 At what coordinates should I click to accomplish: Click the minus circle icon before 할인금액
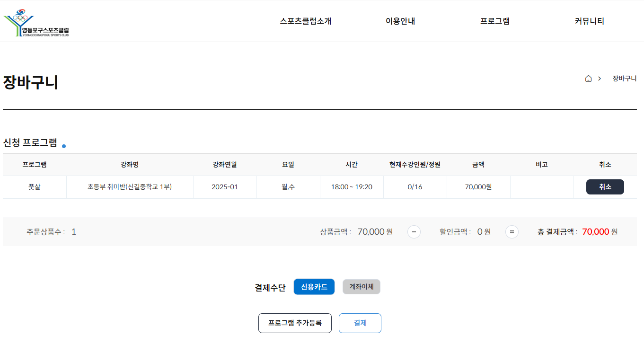click(x=414, y=232)
